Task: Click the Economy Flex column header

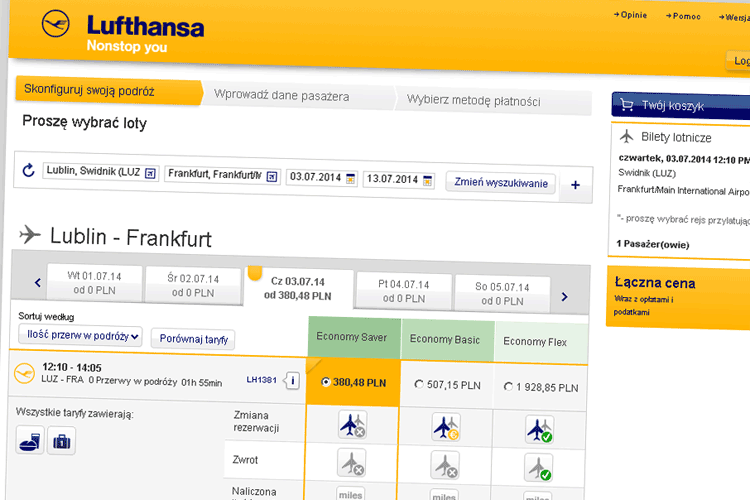Action: [540, 343]
